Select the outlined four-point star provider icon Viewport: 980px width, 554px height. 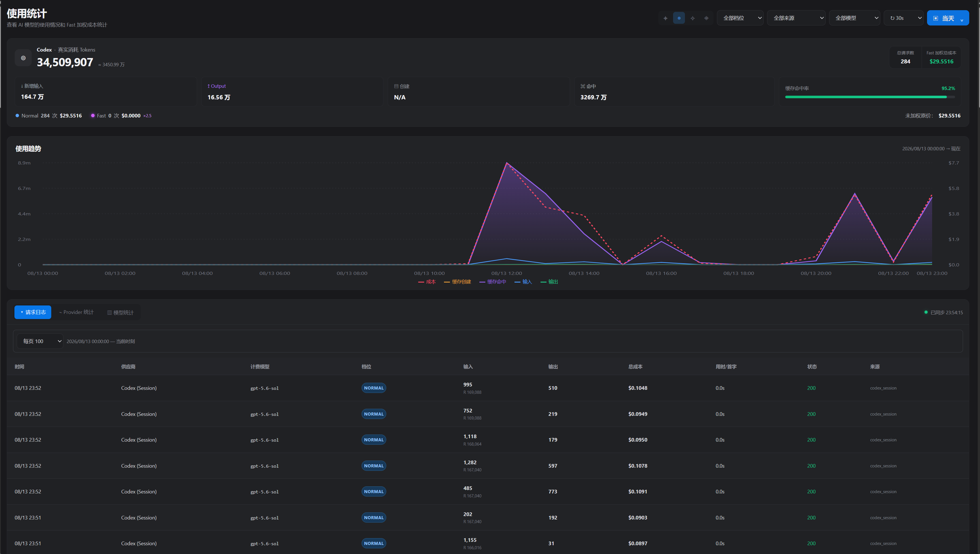coord(693,18)
